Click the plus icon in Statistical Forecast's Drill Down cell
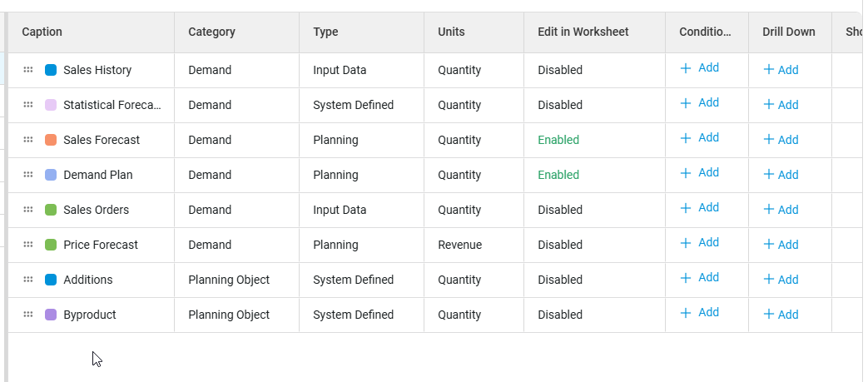The height and width of the screenshot is (382, 868). click(769, 105)
